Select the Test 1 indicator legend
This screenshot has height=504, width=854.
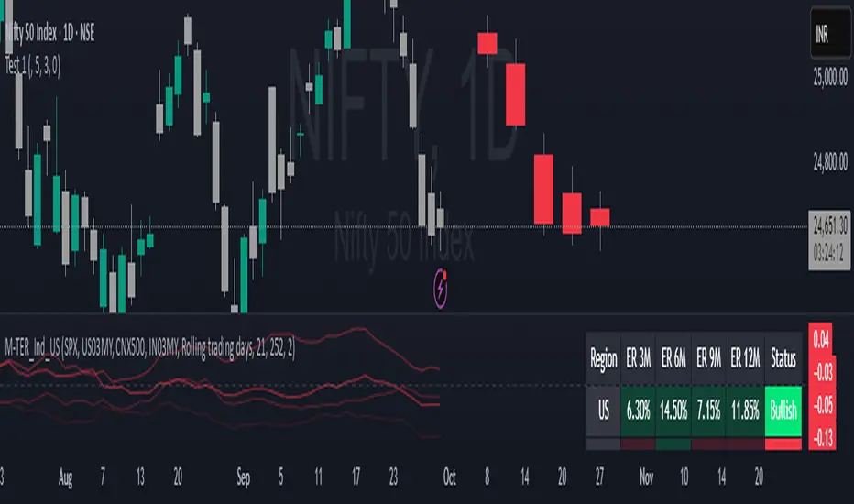[x=33, y=66]
